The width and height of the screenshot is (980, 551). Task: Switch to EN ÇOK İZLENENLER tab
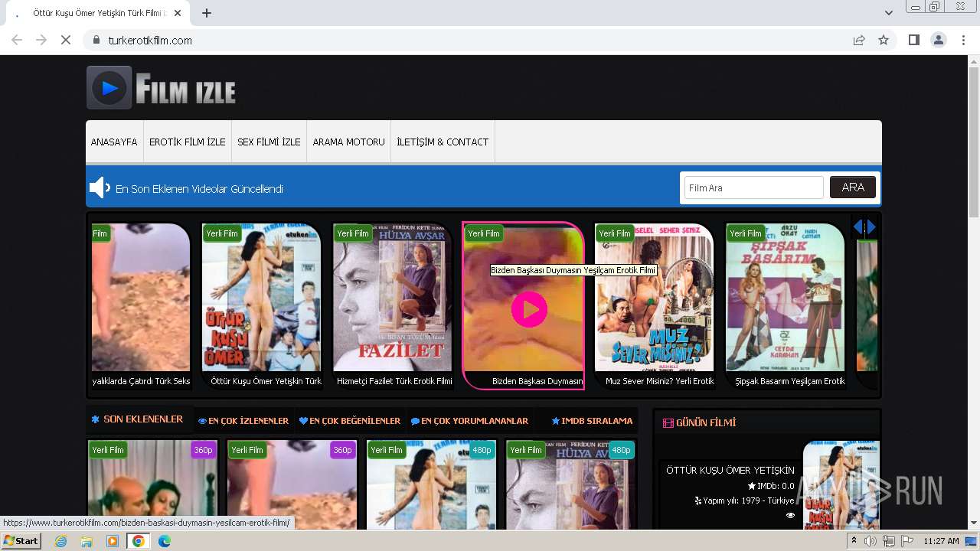[x=243, y=421]
